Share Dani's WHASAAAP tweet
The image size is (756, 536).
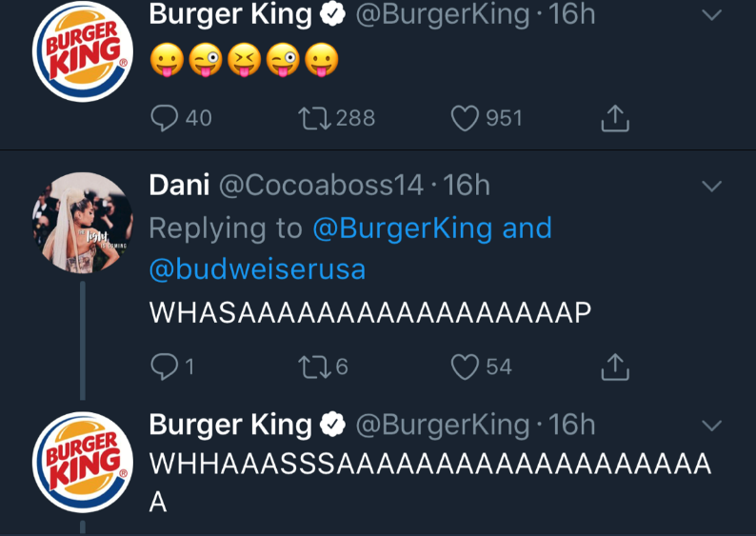click(615, 366)
